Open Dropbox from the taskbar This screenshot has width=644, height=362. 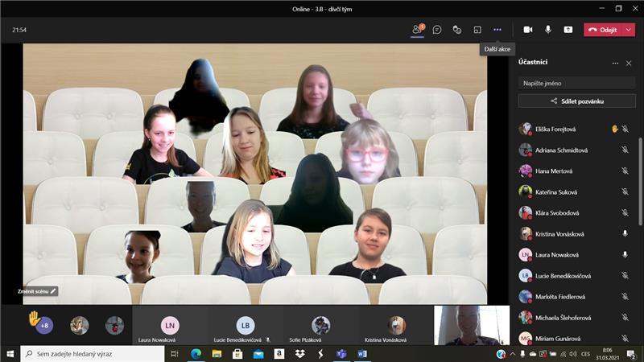point(299,354)
